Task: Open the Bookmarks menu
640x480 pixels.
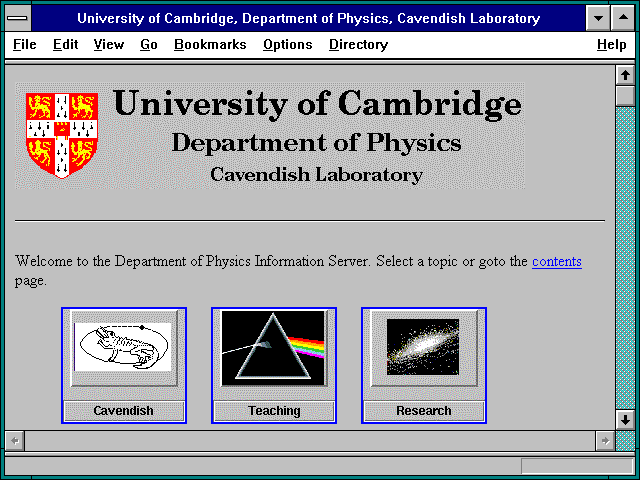Action: coord(210,44)
